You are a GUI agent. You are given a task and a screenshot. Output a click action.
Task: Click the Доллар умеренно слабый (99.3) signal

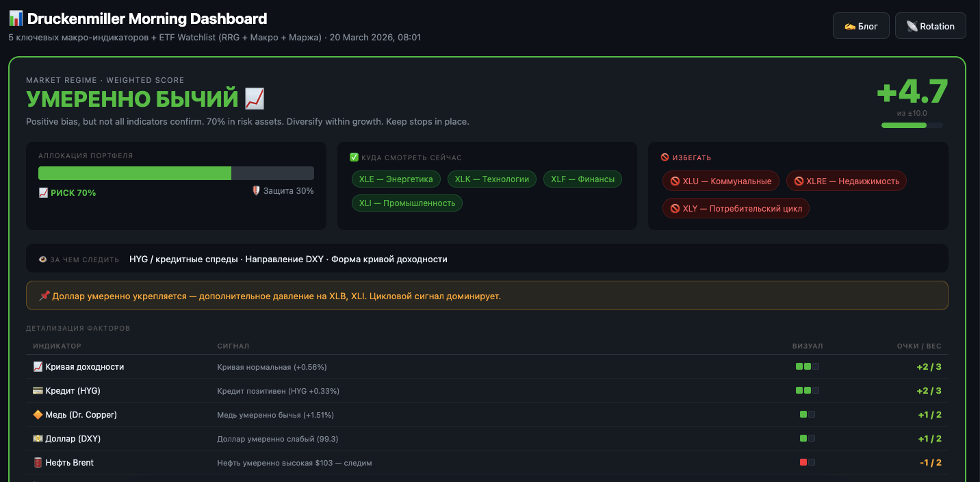tap(277, 439)
